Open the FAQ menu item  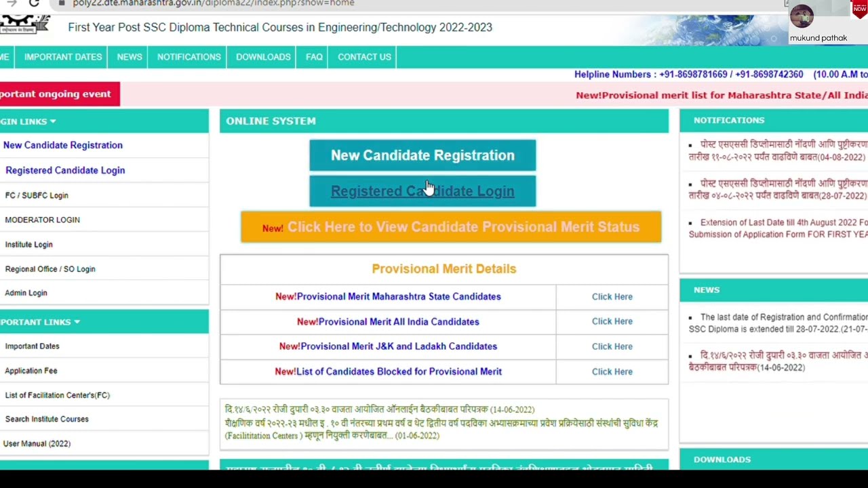click(x=314, y=57)
